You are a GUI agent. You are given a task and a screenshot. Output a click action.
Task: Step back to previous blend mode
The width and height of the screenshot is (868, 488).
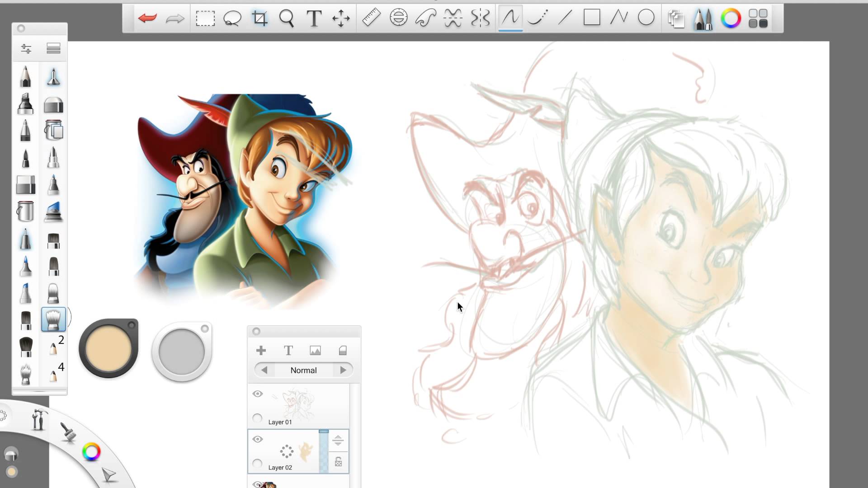[265, 370]
